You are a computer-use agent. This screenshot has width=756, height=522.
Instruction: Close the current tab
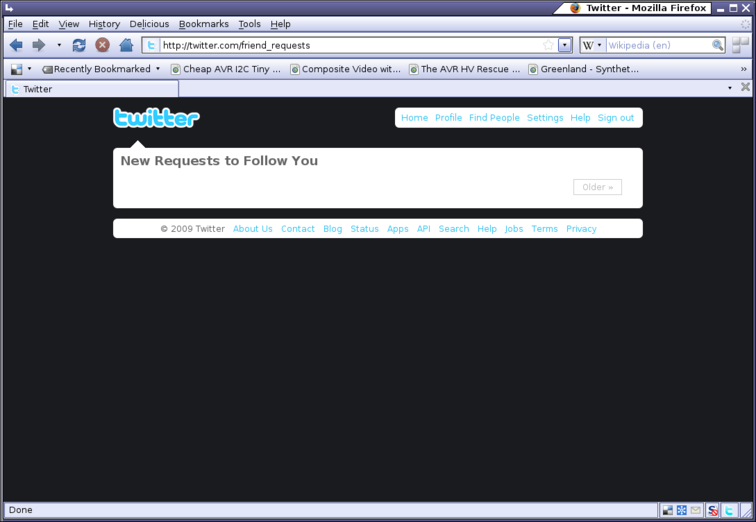(x=745, y=87)
